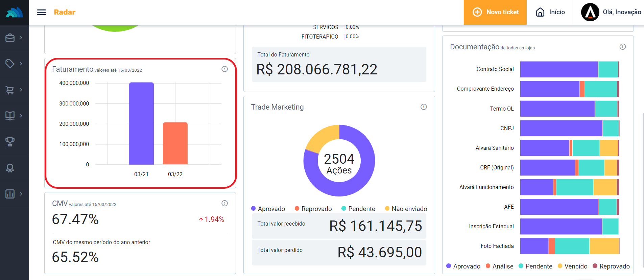The width and height of the screenshot is (644, 280).
Task: Expand the chevron beside the cart icon
Action: pyautogui.click(x=21, y=90)
